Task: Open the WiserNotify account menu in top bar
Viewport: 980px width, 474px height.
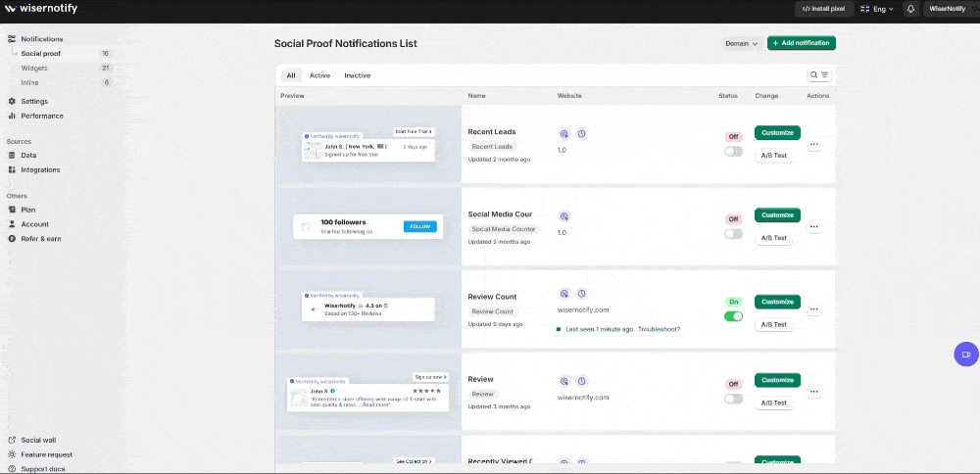Action: (x=948, y=9)
